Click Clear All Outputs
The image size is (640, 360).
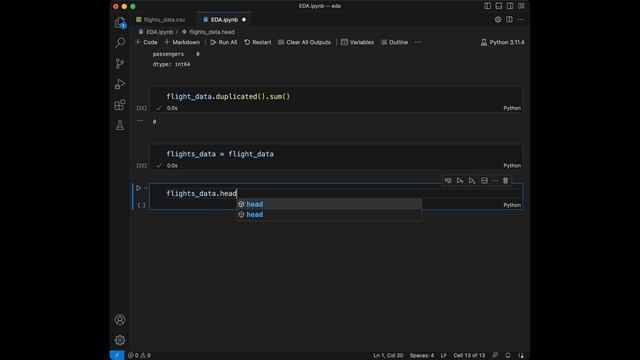tap(304, 42)
